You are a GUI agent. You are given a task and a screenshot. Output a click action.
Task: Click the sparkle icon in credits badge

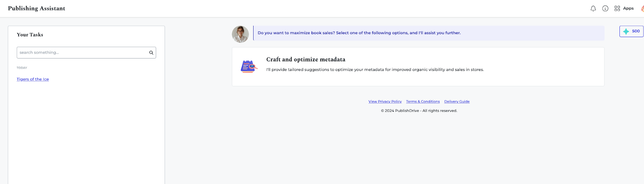(626, 31)
